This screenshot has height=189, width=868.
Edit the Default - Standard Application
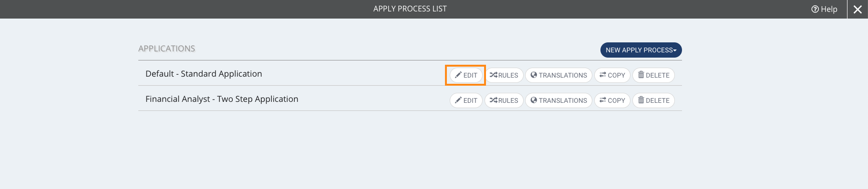(x=466, y=75)
